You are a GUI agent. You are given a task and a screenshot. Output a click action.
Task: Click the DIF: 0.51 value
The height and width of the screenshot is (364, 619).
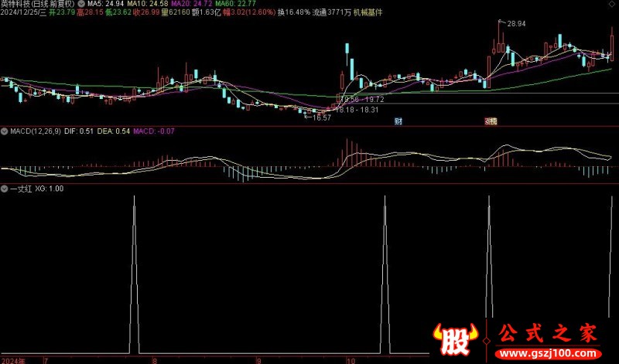coord(79,131)
